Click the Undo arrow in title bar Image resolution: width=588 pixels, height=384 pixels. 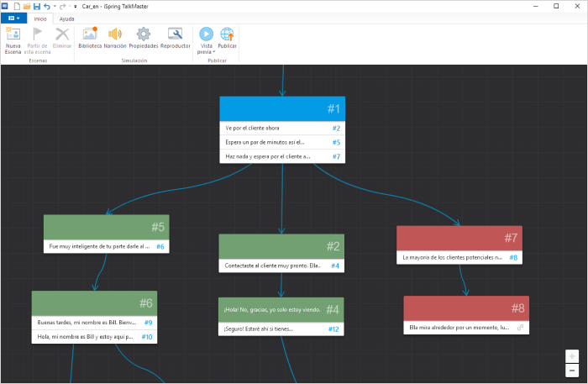point(47,6)
